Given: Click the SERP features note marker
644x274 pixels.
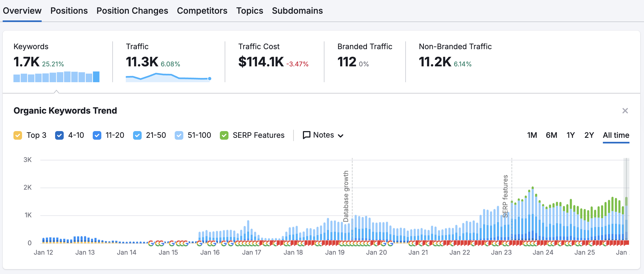Looking at the screenshot, I should 505,196.
